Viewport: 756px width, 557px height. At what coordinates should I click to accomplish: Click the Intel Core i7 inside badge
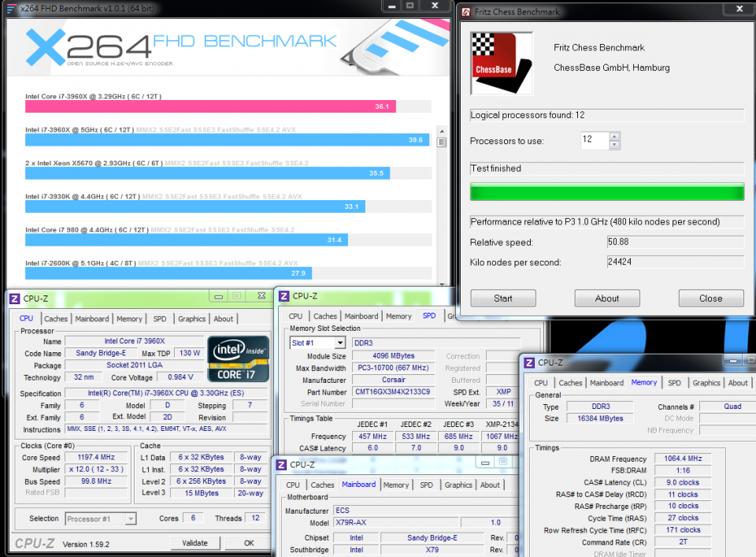point(236,359)
